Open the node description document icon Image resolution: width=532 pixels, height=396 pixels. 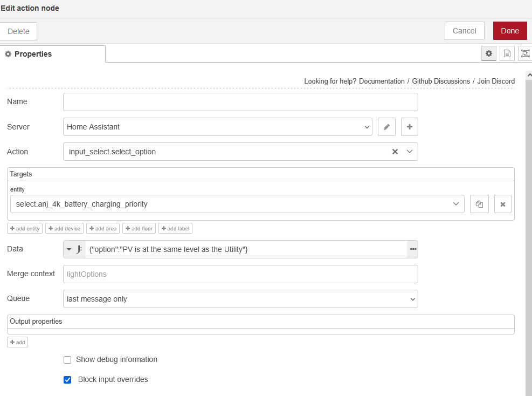[x=507, y=53]
